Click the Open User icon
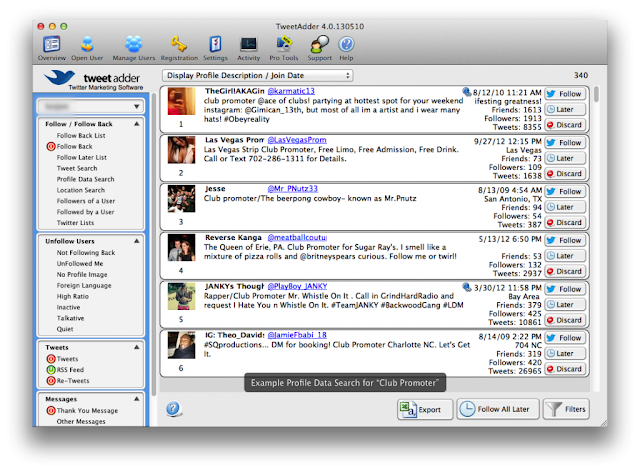This screenshot has height=472, width=640. click(87, 48)
